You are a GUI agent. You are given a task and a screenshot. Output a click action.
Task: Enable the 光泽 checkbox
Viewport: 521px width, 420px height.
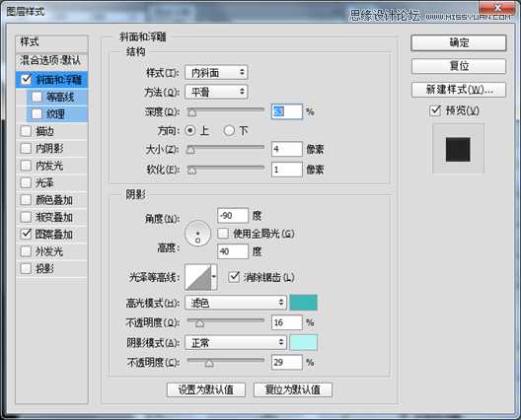coord(26,182)
